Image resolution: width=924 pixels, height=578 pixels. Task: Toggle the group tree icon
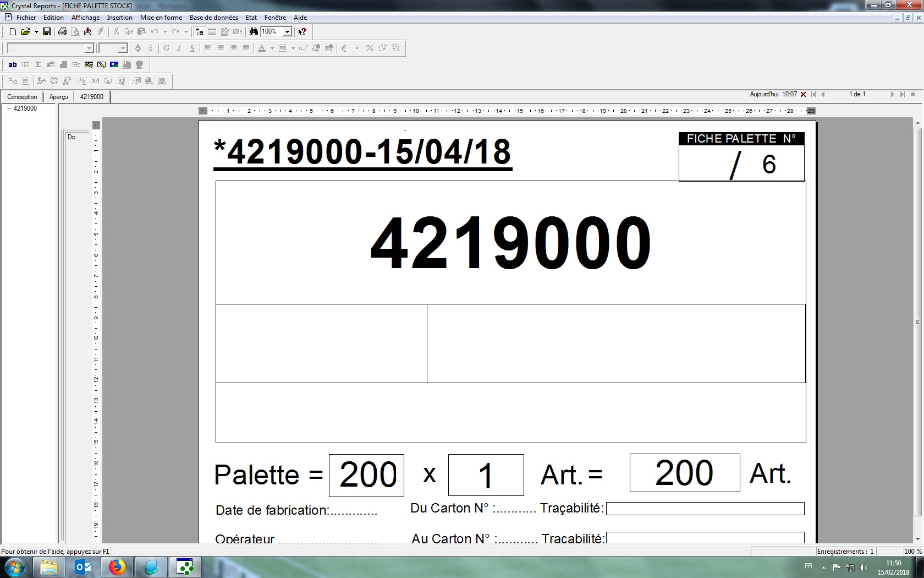coord(200,32)
